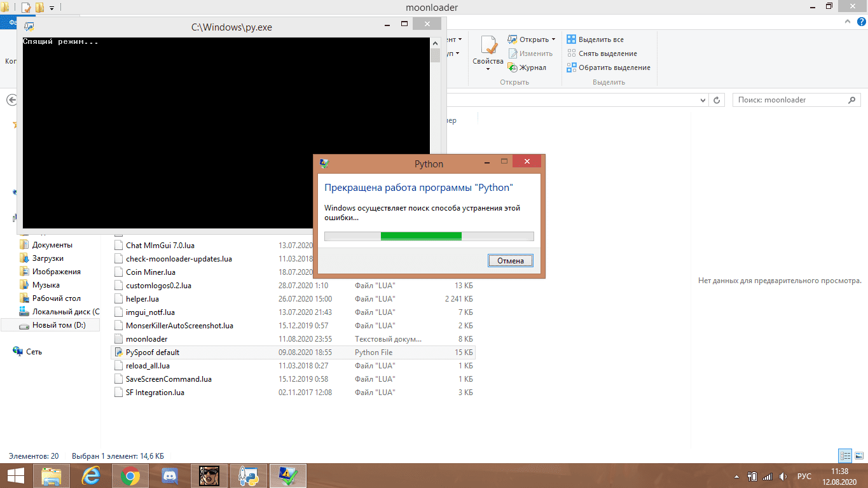Expand the Свойства dropdown arrow in ribbon
The image size is (868, 488).
[488, 69]
